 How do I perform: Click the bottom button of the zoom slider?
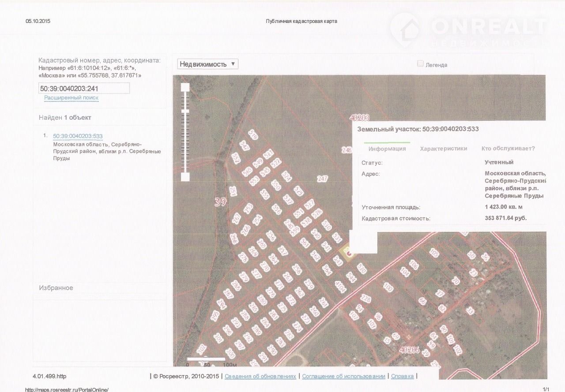185,177
